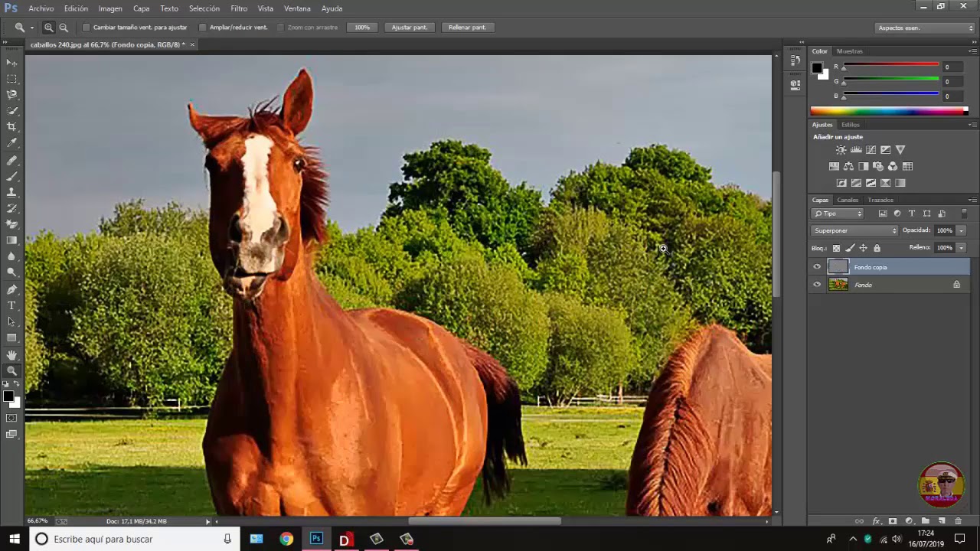This screenshot has height=551, width=980.
Task: Click the color spectrum ramp
Action: (x=888, y=111)
